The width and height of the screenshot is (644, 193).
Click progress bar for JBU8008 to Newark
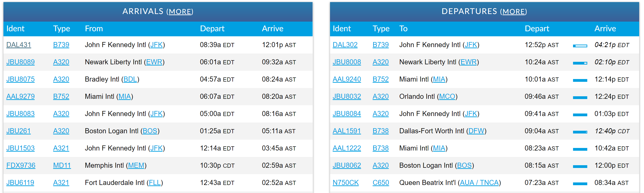pyautogui.click(x=580, y=63)
